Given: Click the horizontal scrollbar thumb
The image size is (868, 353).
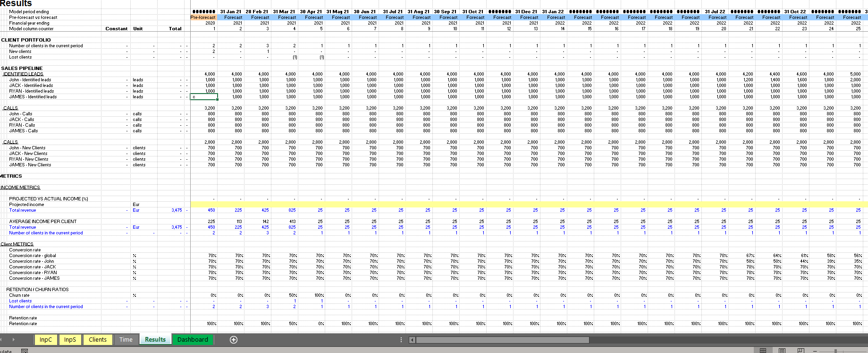Looking at the screenshot, I should point(502,340).
